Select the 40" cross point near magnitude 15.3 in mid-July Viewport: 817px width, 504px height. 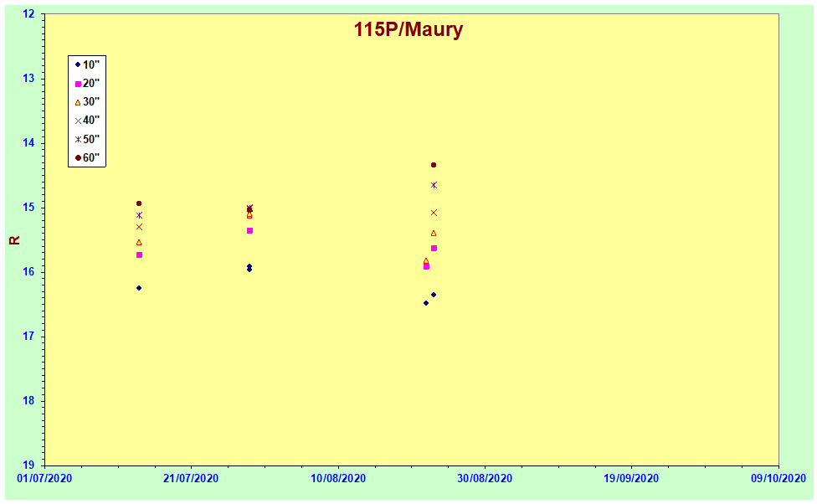tap(139, 227)
